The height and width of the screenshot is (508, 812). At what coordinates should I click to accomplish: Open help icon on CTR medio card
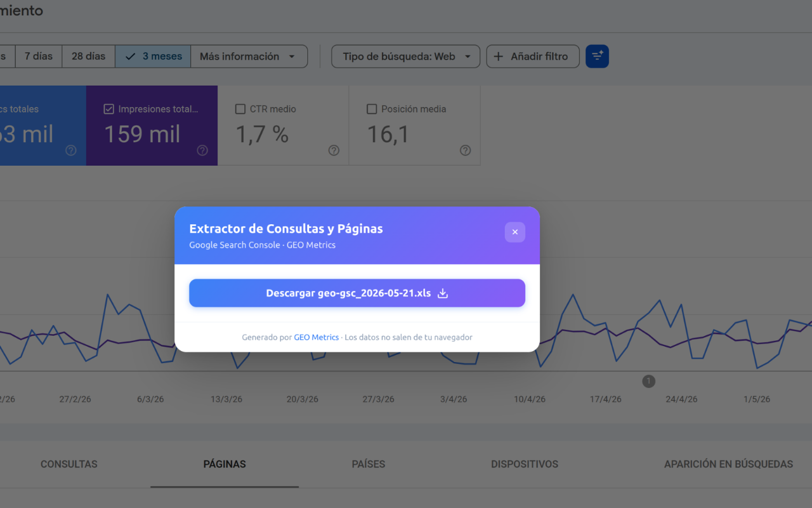tap(334, 150)
